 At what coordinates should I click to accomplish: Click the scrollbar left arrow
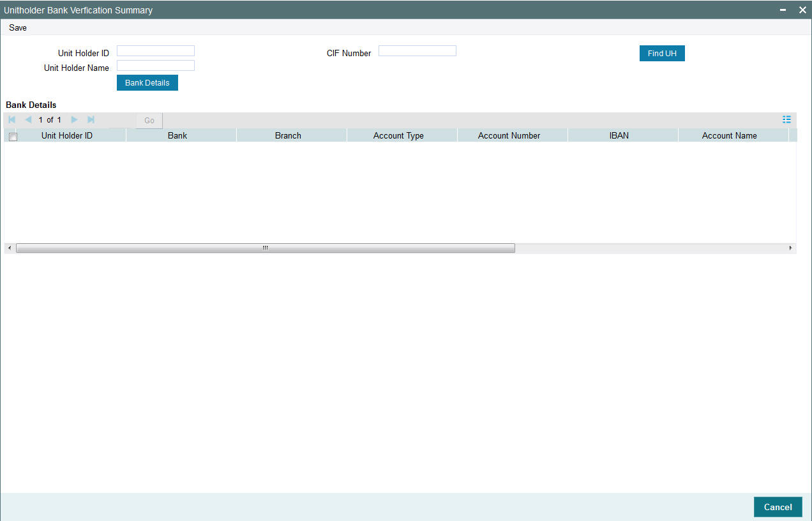pyautogui.click(x=9, y=248)
